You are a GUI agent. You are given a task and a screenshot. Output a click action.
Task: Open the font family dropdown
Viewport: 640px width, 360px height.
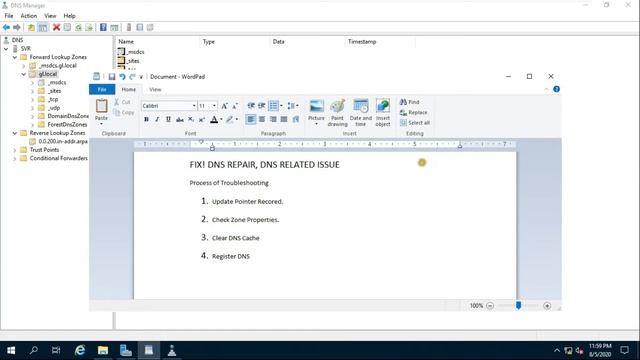click(194, 106)
